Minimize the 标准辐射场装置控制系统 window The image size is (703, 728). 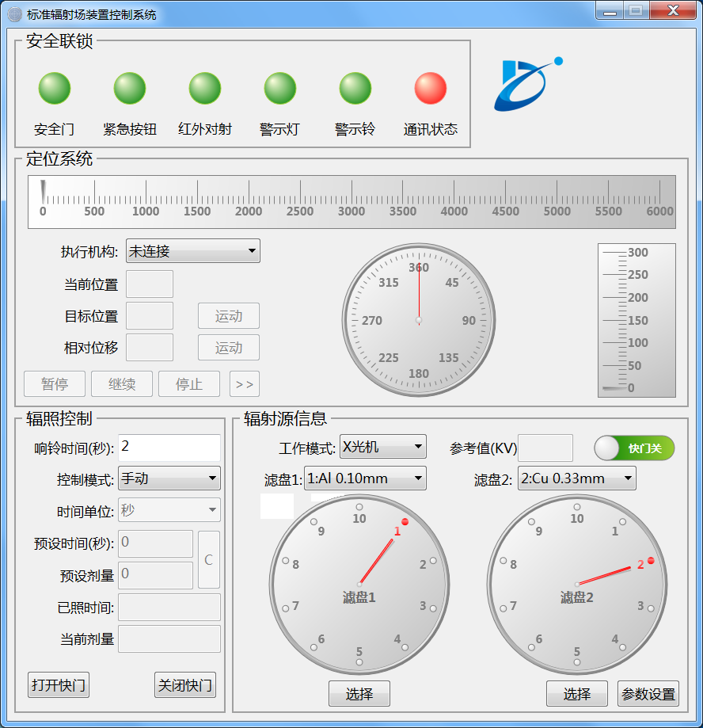tap(610, 11)
